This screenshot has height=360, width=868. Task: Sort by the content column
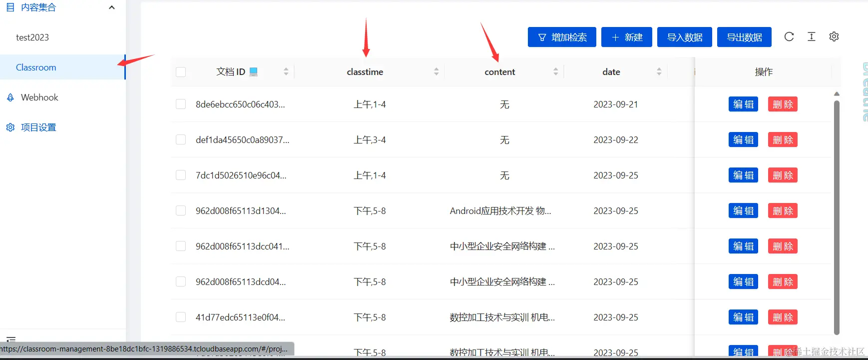pyautogui.click(x=556, y=71)
